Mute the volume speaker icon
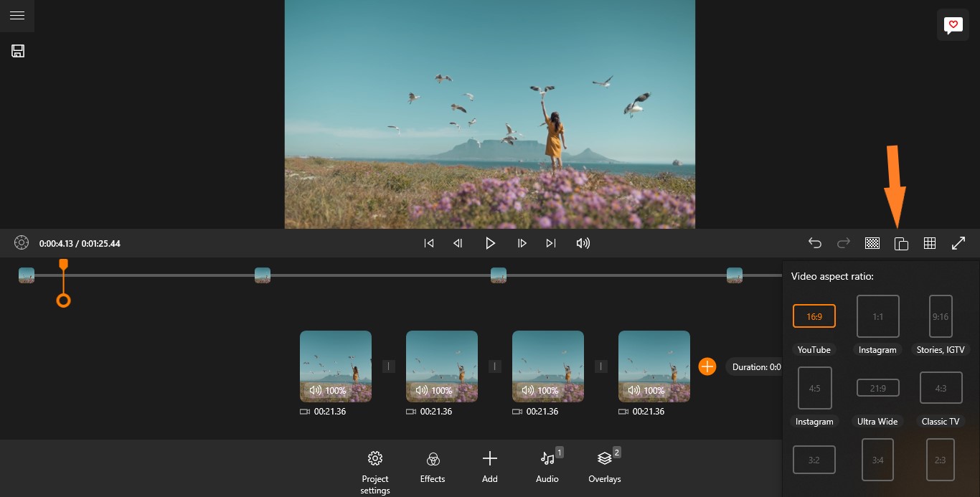This screenshot has height=497, width=980. [583, 243]
